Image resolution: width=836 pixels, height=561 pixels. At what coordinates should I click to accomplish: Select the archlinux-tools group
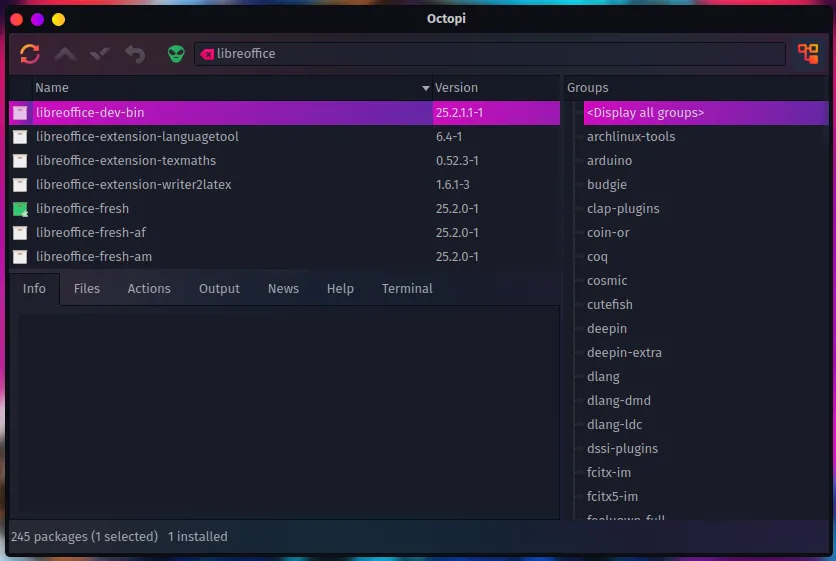pyautogui.click(x=631, y=137)
